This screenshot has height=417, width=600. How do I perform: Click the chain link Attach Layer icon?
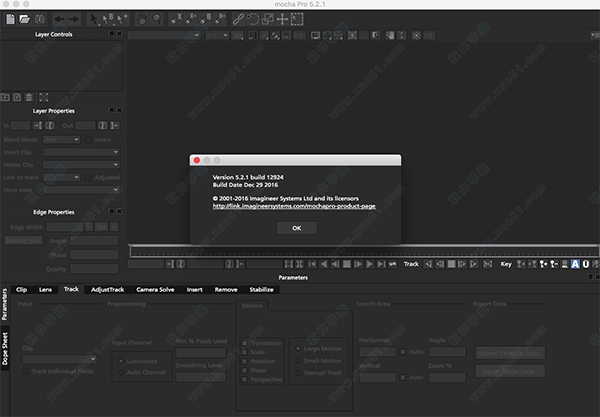pyautogui.click(x=238, y=19)
